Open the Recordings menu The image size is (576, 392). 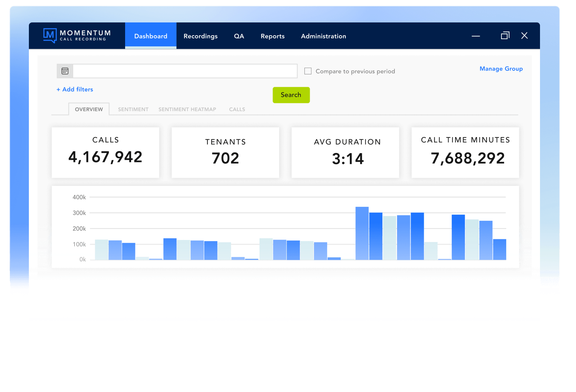(x=200, y=36)
